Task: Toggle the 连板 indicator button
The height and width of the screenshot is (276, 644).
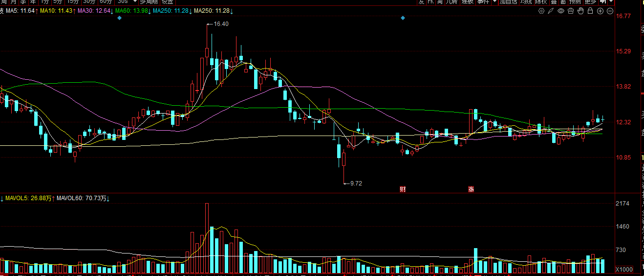Action: [x=468, y=2]
